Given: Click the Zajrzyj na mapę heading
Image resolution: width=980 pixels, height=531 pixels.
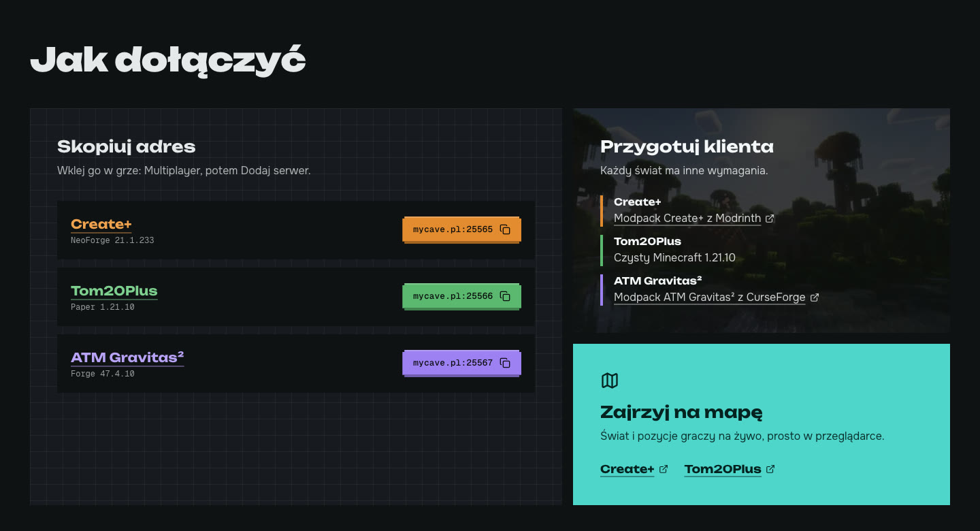Looking at the screenshot, I should tap(681, 412).
